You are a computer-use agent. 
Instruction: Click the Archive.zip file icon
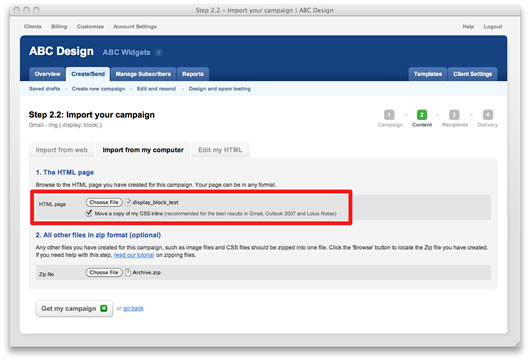pos(128,272)
